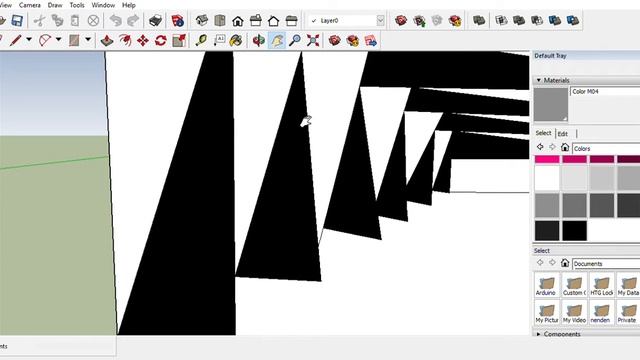This screenshot has height=360, width=640.
Task: Open the Documents library dropdown
Action: tap(606, 264)
